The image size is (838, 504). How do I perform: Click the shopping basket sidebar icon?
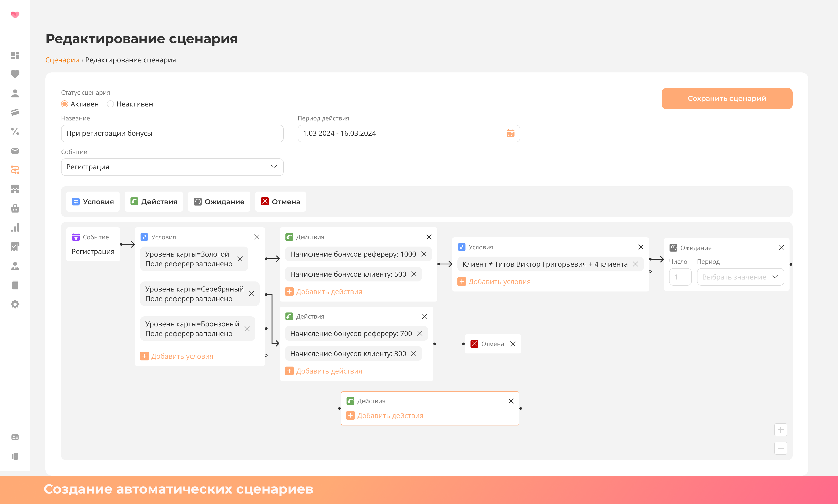[15, 208]
